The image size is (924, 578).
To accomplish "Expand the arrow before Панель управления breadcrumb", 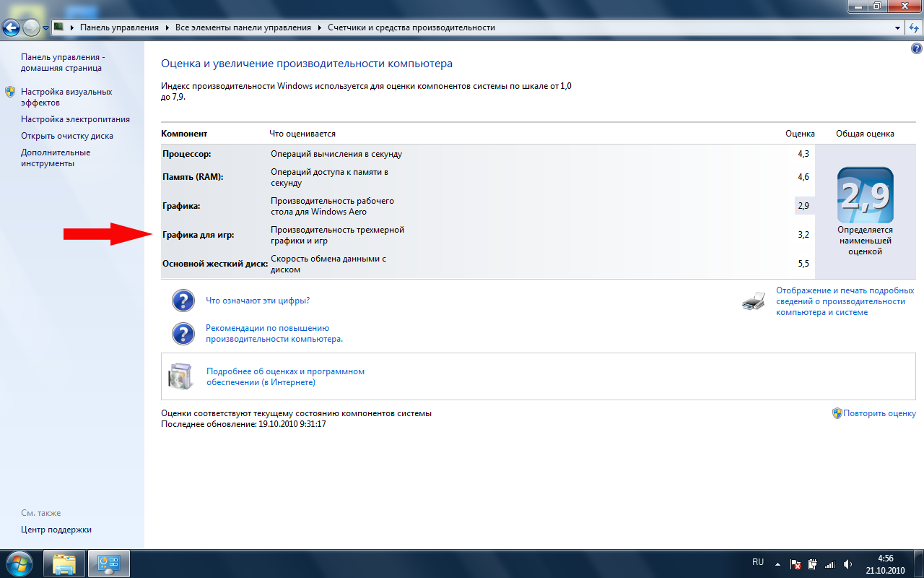I will pyautogui.click(x=71, y=27).
